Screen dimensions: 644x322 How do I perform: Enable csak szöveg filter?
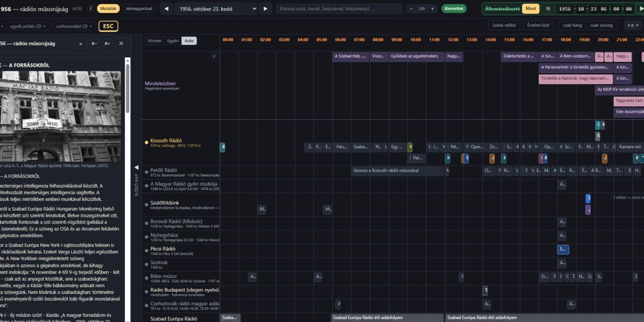(x=602, y=25)
